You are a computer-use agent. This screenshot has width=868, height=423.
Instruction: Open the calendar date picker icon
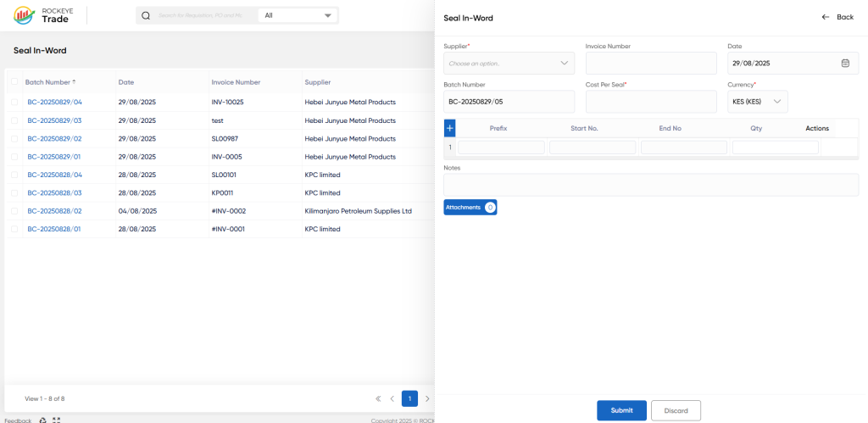pyautogui.click(x=845, y=63)
